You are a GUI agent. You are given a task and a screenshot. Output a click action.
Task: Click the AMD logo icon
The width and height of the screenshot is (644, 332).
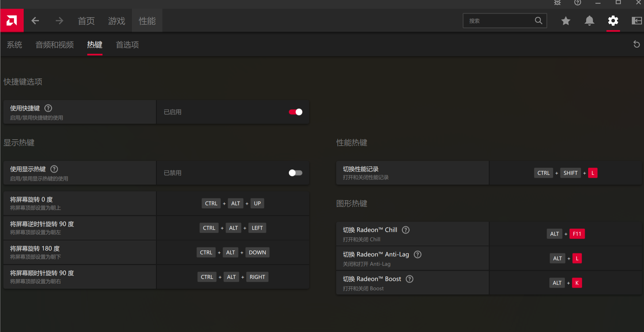(12, 21)
